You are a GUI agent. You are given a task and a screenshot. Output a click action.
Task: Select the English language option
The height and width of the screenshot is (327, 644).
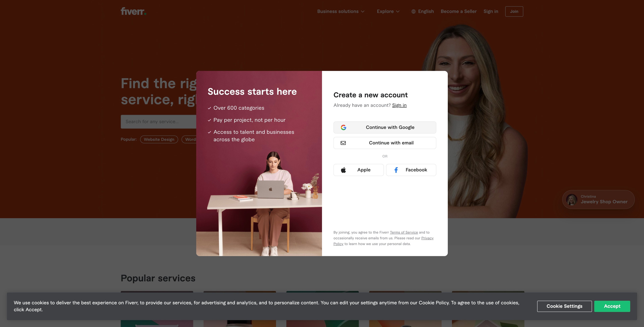click(426, 12)
